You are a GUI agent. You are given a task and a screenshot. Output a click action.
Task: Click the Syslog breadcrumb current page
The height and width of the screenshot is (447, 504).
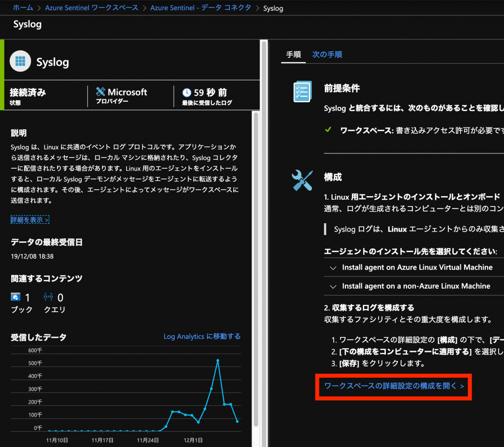pos(273,8)
